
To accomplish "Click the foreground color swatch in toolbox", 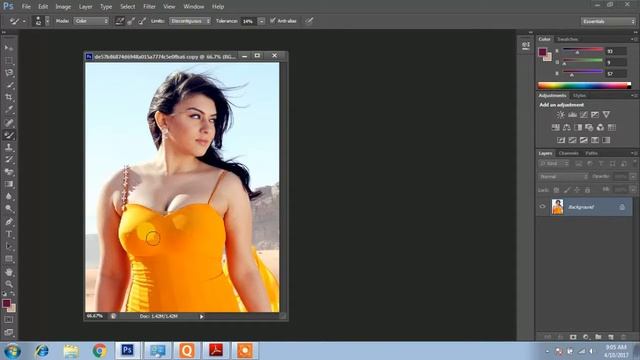I will click(6, 303).
